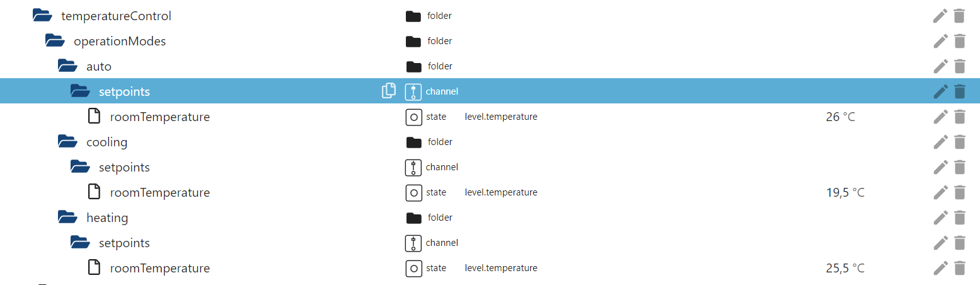Select the heating folder row

(x=107, y=218)
